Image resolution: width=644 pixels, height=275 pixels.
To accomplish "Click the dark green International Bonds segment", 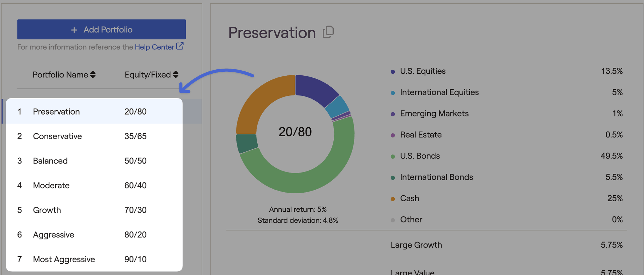I will (x=247, y=143).
